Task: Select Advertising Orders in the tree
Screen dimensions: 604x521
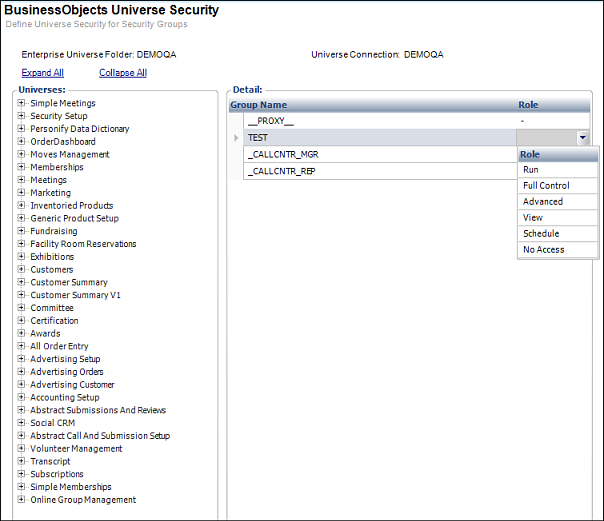Action: click(x=67, y=372)
